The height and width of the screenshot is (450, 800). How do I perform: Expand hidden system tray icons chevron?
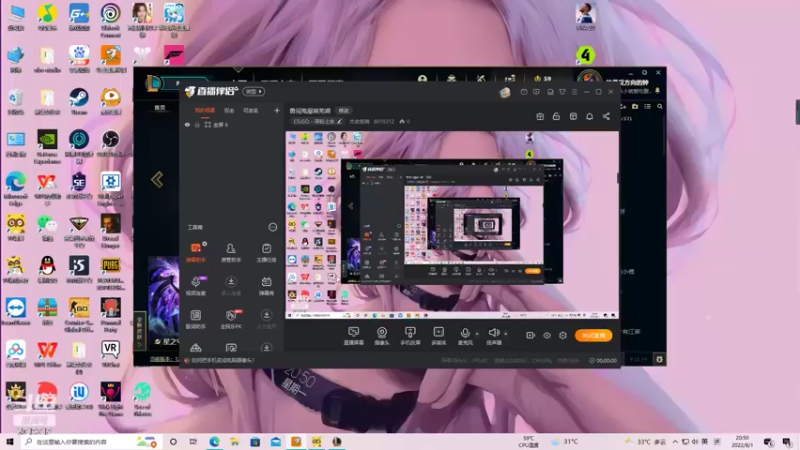click(675, 441)
